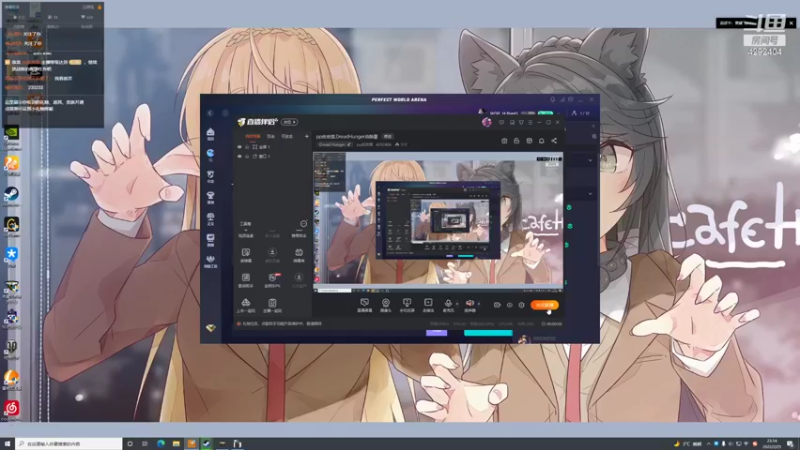Click the circular icon right of the toolbox title
800x450 pixels.
[304, 223]
